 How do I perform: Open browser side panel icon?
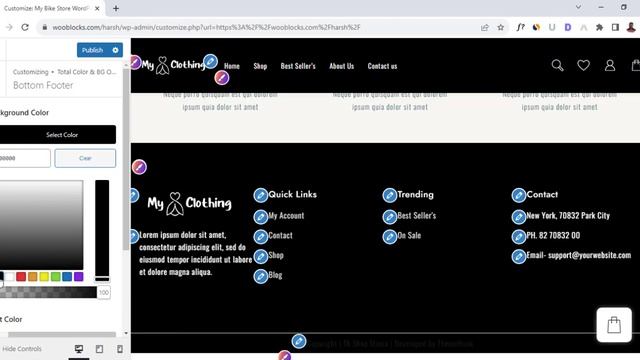[615, 27]
